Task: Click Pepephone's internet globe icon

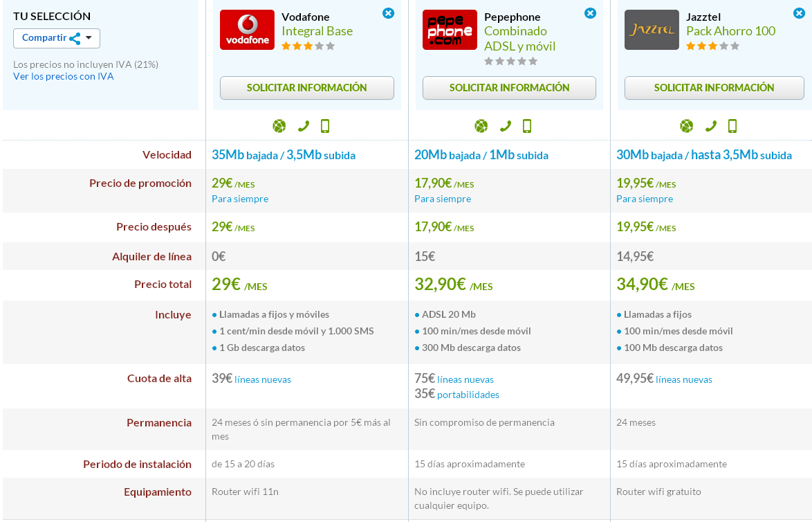Action: click(x=481, y=126)
